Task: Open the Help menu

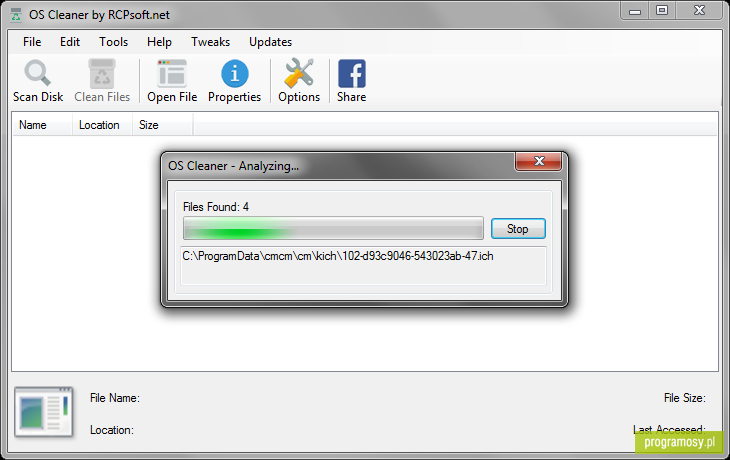Action: pyautogui.click(x=159, y=42)
